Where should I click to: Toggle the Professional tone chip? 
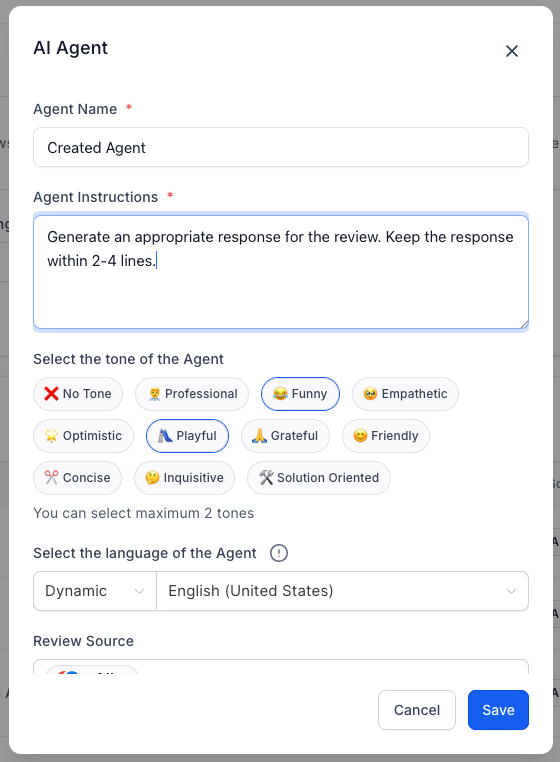click(192, 394)
